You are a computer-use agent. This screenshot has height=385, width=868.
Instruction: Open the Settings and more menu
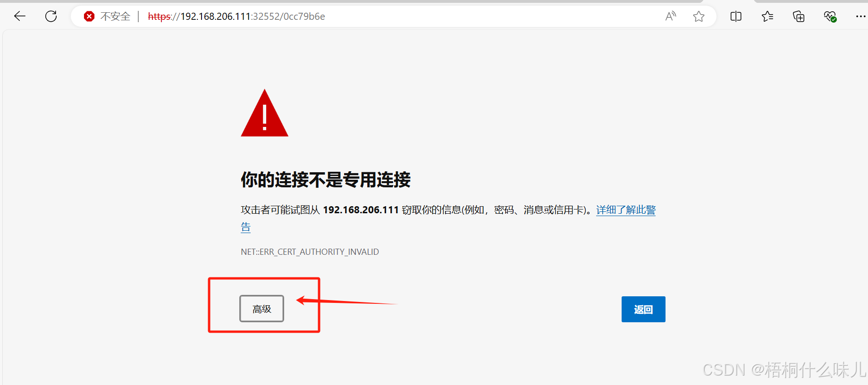click(860, 17)
